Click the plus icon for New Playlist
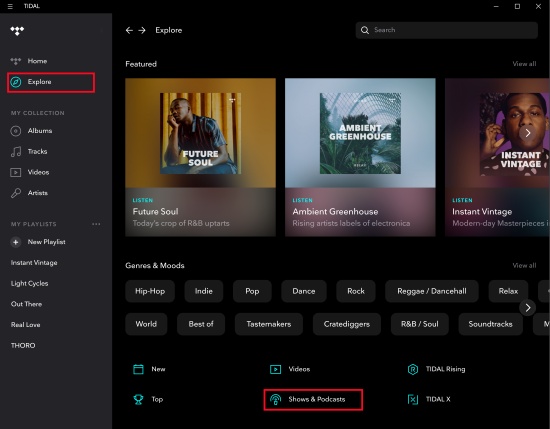 [x=15, y=242]
